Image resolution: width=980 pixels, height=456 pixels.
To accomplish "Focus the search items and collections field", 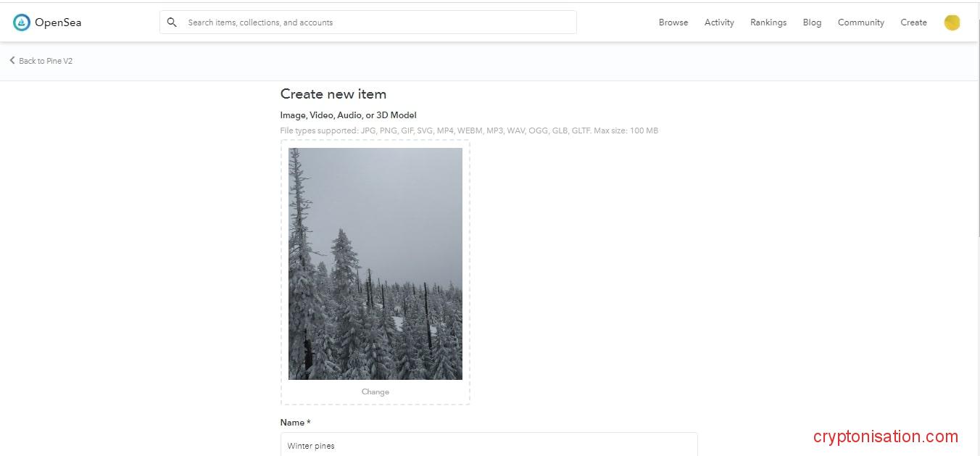I will pos(368,22).
